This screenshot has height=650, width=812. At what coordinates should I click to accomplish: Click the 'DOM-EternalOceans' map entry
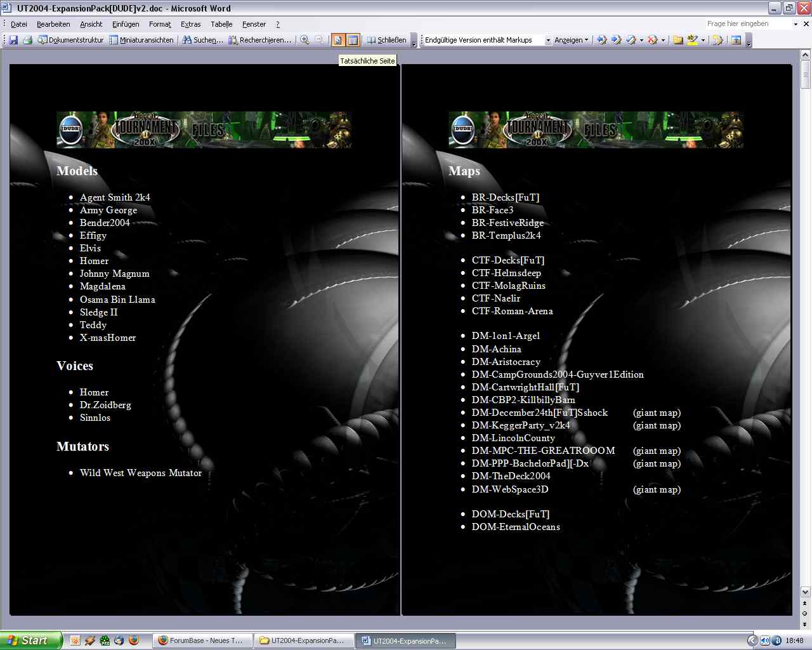pyautogui.click(x=516, y=527)
